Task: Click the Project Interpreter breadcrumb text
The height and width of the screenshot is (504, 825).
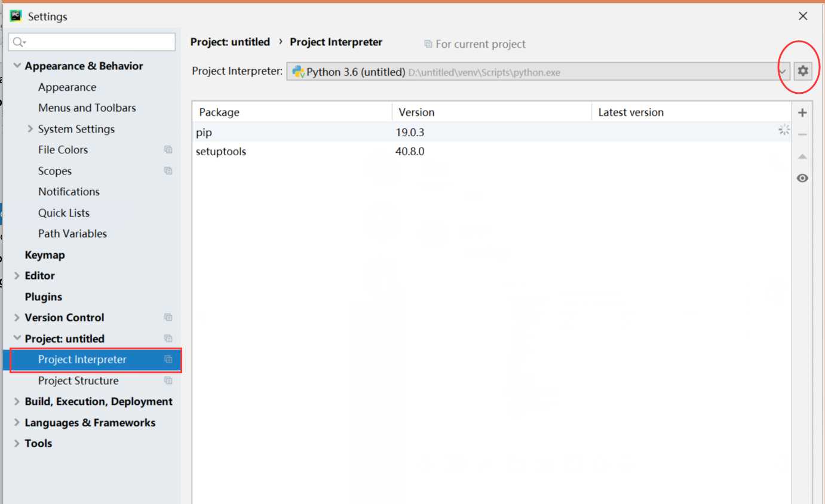Action: pyautogui.click(x=336, y=42)
